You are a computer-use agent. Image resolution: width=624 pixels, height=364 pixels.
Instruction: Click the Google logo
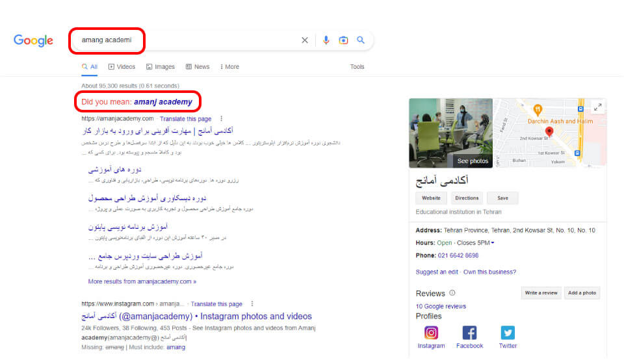pyautogui.click(x=33, y=40)
